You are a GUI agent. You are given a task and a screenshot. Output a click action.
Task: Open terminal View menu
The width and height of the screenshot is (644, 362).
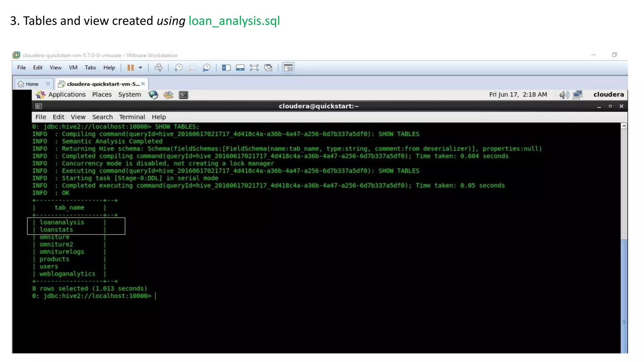[78, 117]
